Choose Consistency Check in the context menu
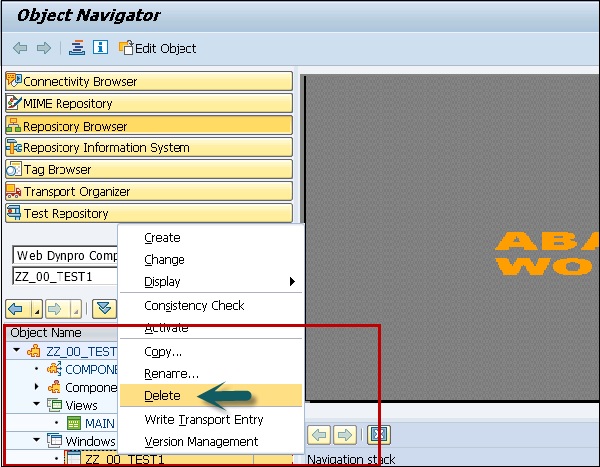 [x=194, y=305]
